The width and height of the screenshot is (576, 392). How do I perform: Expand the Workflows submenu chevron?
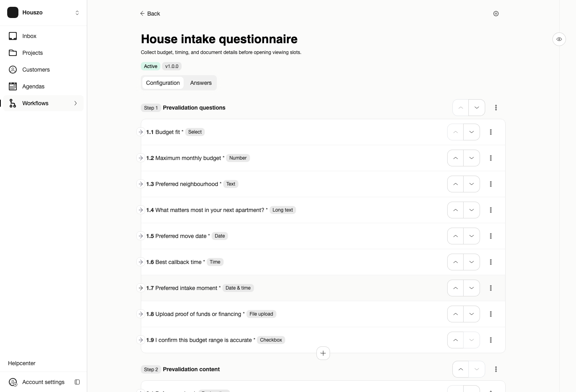pyautogui.click(x=76, y=103)
